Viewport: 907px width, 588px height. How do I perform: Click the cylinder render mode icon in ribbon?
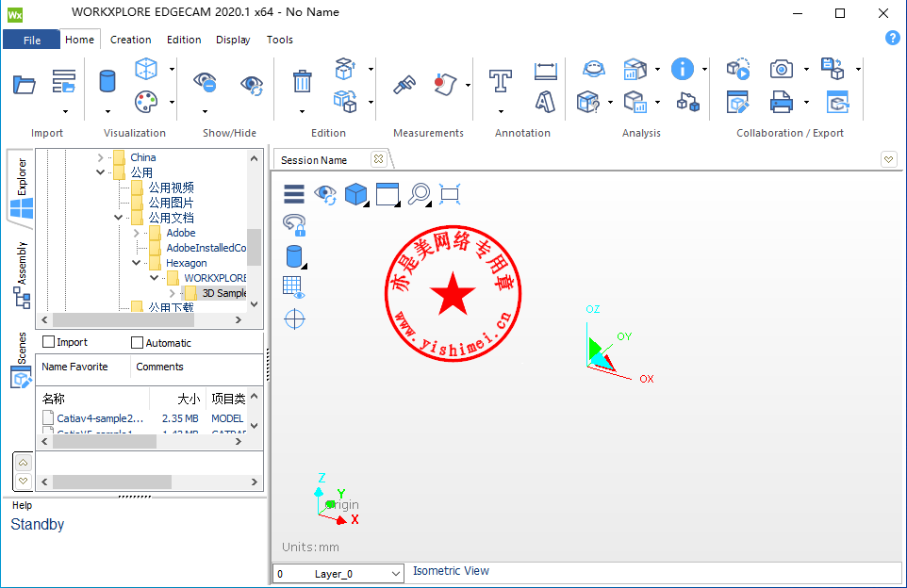[107, 82]
